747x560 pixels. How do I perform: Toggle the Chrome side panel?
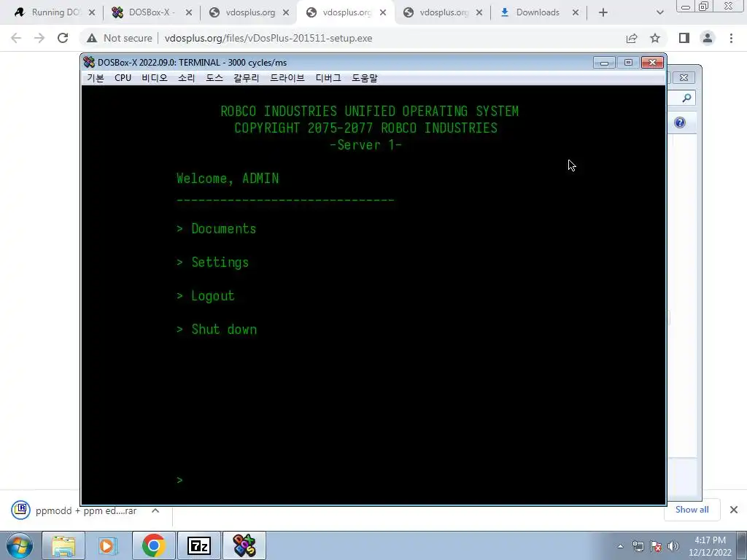click(684, 38)
